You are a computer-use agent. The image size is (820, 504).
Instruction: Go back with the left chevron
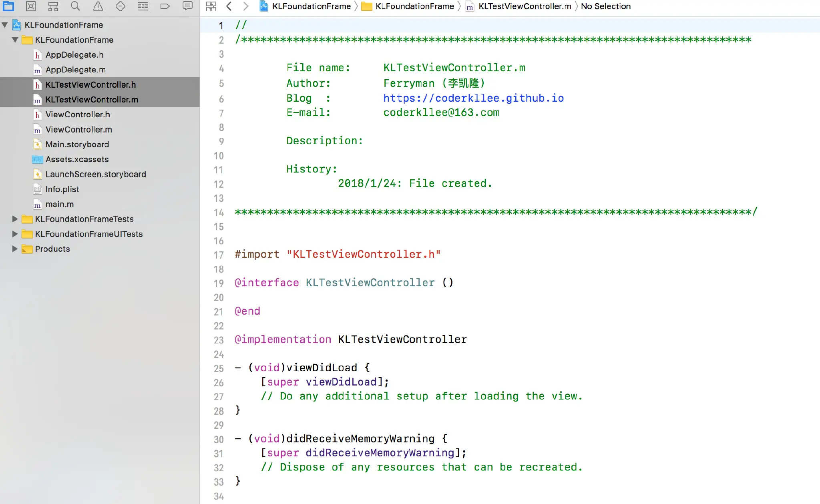click(229, 6)
